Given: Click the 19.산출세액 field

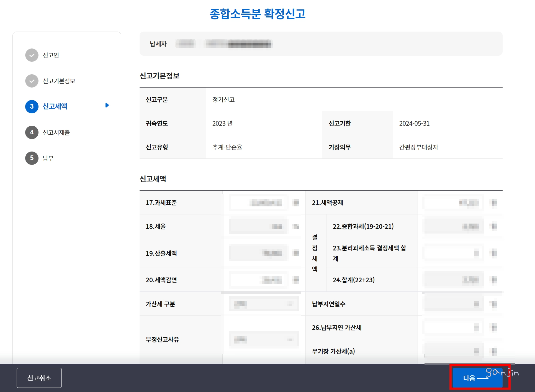Looking at the screenshot, I should pos(259,253).
